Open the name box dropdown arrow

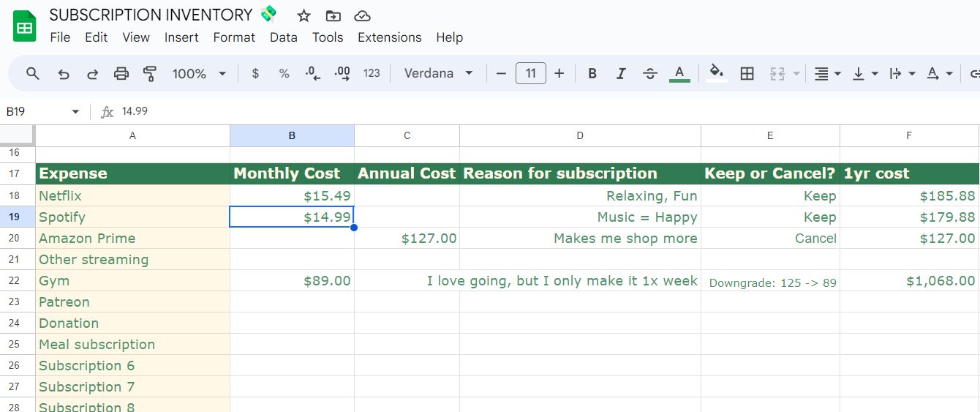coord(75,111)
